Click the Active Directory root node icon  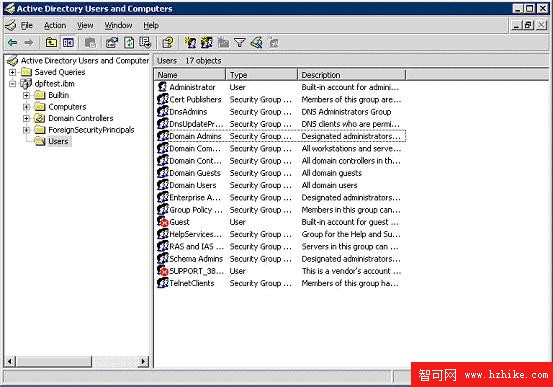pos(12,61)
